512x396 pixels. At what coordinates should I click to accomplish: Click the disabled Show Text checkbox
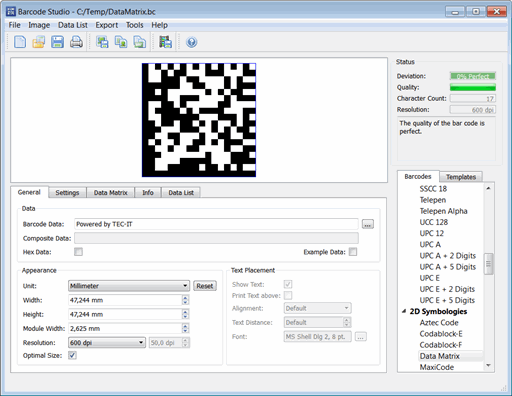tap(288, 284)
